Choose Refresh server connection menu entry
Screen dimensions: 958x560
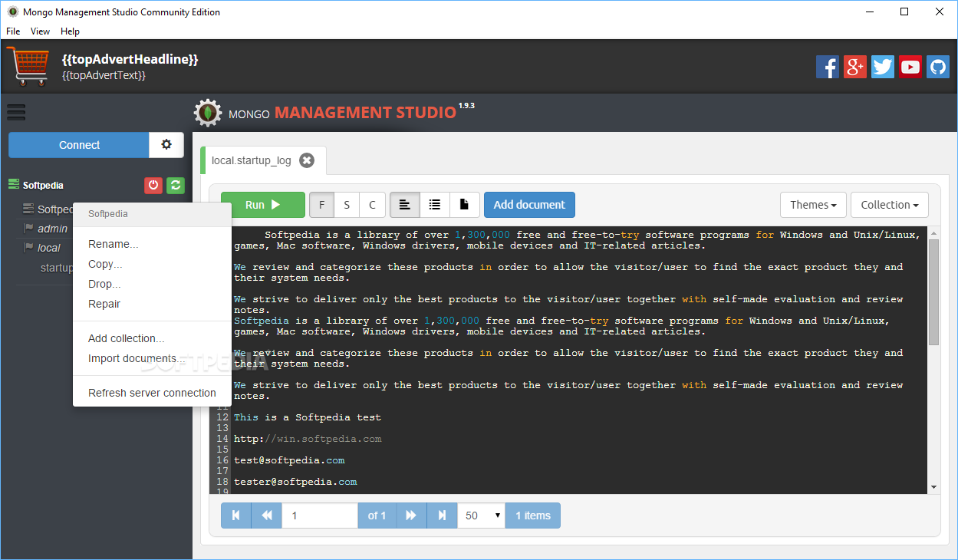152,393
